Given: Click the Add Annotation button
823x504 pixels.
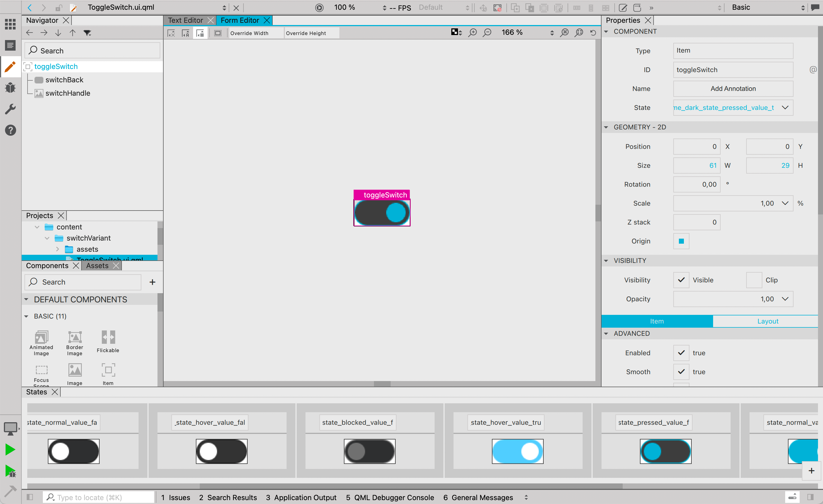Looking at the screenshot, I should (x=733, y=88).
